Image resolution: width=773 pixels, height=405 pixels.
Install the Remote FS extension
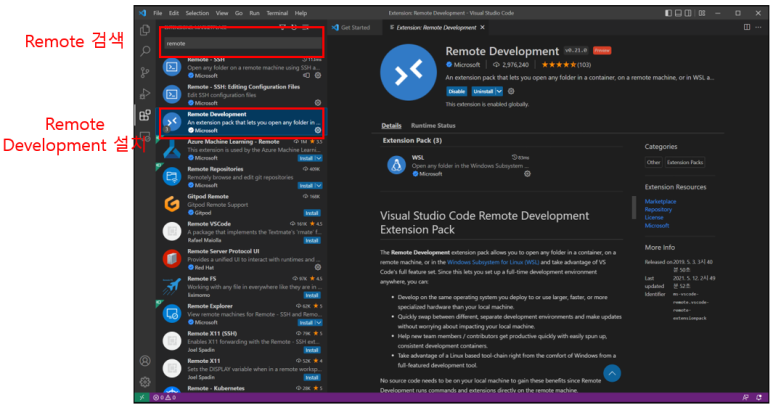pos(312,295)
